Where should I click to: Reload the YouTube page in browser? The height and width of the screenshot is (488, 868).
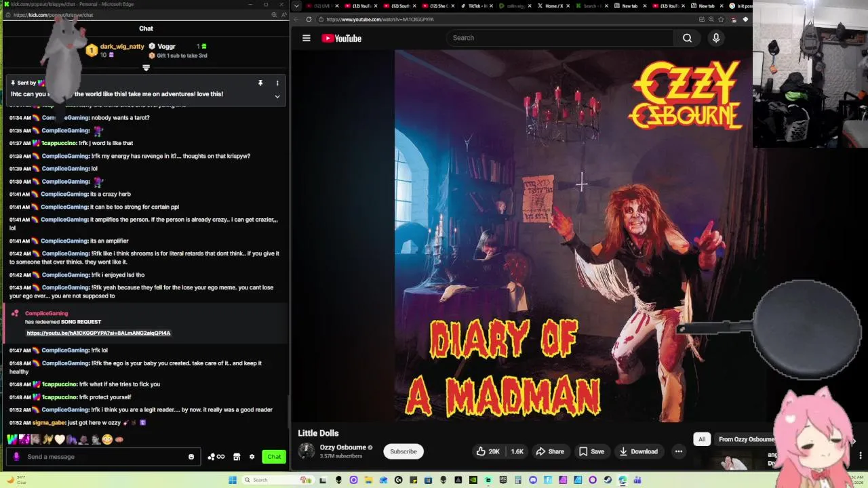[x=309, y=19]
